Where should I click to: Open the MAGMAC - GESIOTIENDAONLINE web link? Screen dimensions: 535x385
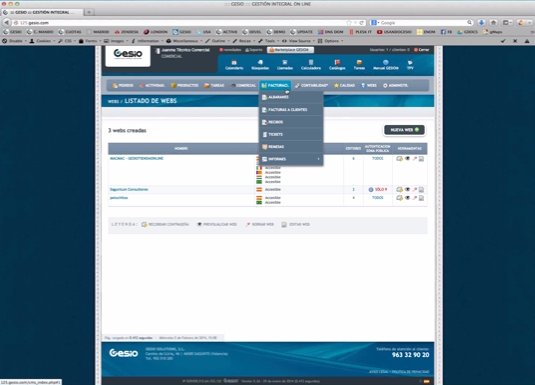pos(137,158)
